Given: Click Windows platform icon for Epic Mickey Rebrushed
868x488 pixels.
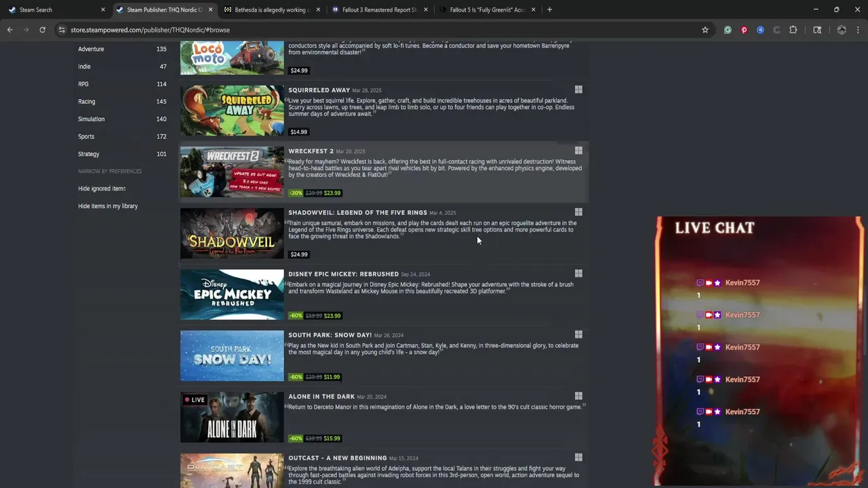Looking at the screenshot, I should pyautogui.click(x=578, y=273).
